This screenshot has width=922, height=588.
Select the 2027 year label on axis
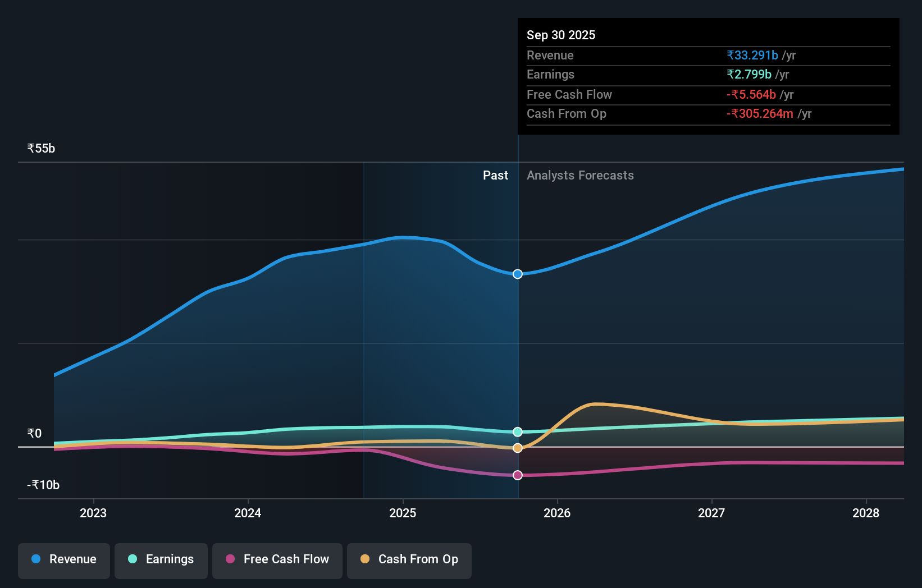coord(711,512)
